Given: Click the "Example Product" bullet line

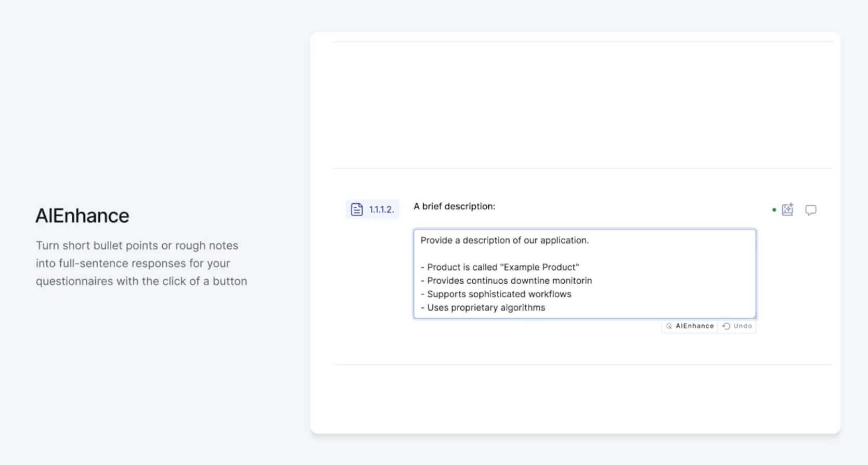Looking at the screenshot, I should point(502,267).
